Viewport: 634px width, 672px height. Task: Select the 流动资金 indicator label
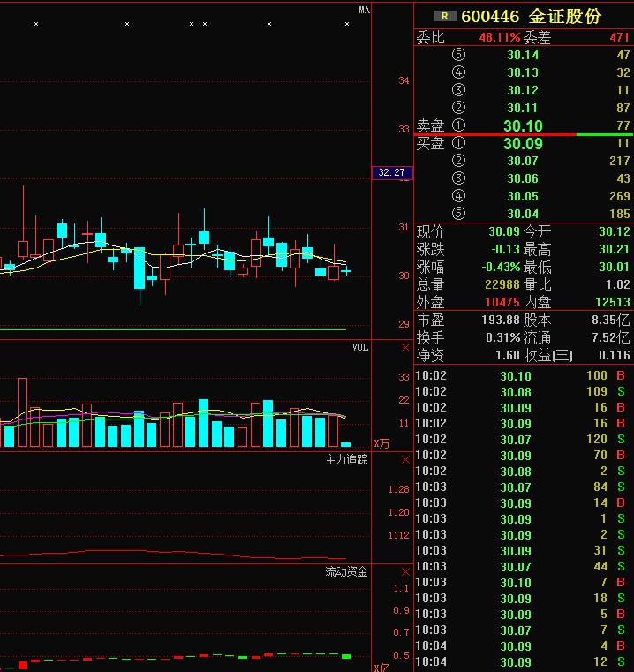[346, 572]
